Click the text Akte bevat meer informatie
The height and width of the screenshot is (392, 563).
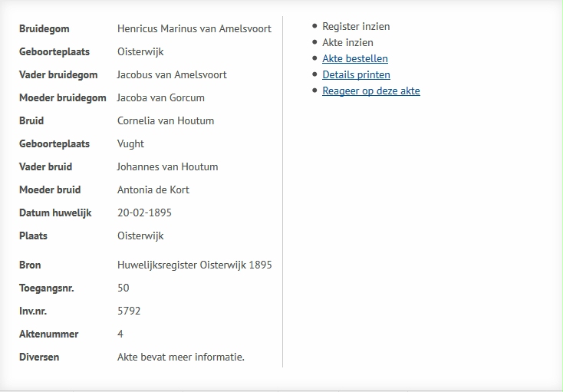point(180,357)
